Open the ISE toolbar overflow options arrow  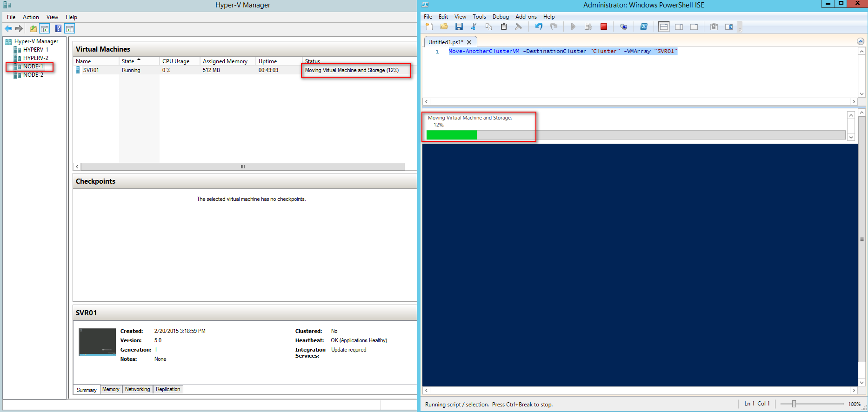pyautogui.click(x=740, y=27)
